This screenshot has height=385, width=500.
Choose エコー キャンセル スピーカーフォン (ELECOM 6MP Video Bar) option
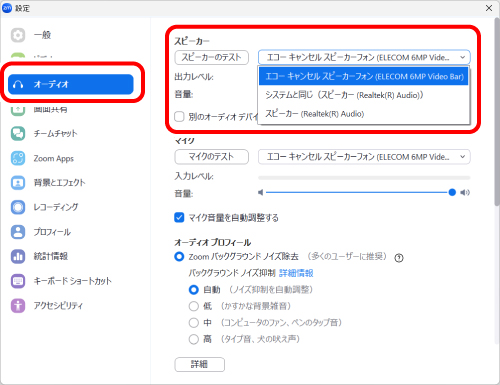click(364, 76)
